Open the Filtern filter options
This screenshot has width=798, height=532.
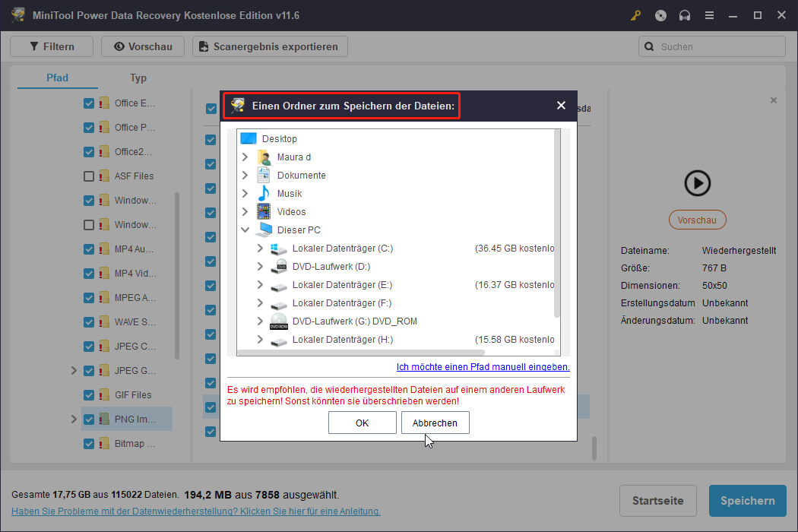click(52, 46)
